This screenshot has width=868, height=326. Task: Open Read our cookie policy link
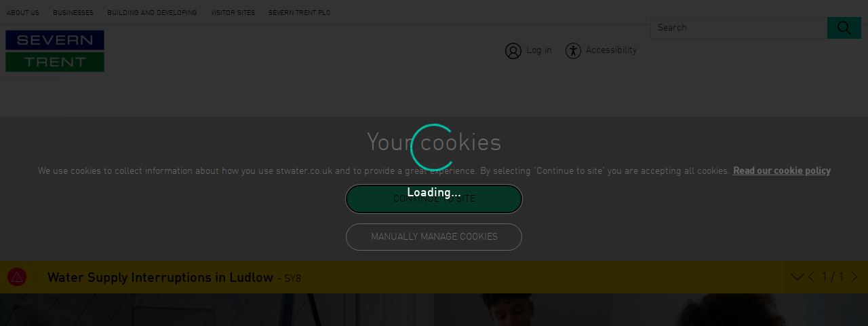click(782, 171)
